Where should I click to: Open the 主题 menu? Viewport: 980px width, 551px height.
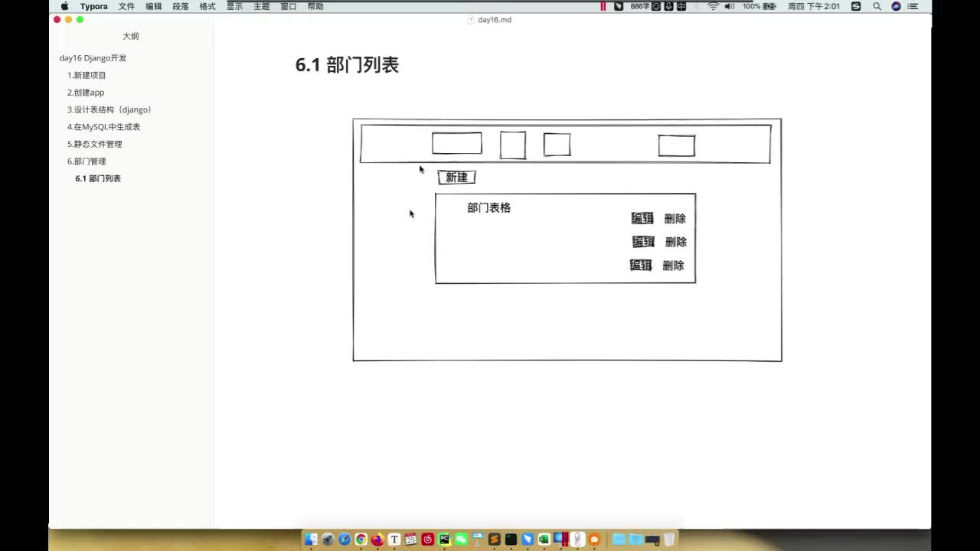[x=261, y=6]
